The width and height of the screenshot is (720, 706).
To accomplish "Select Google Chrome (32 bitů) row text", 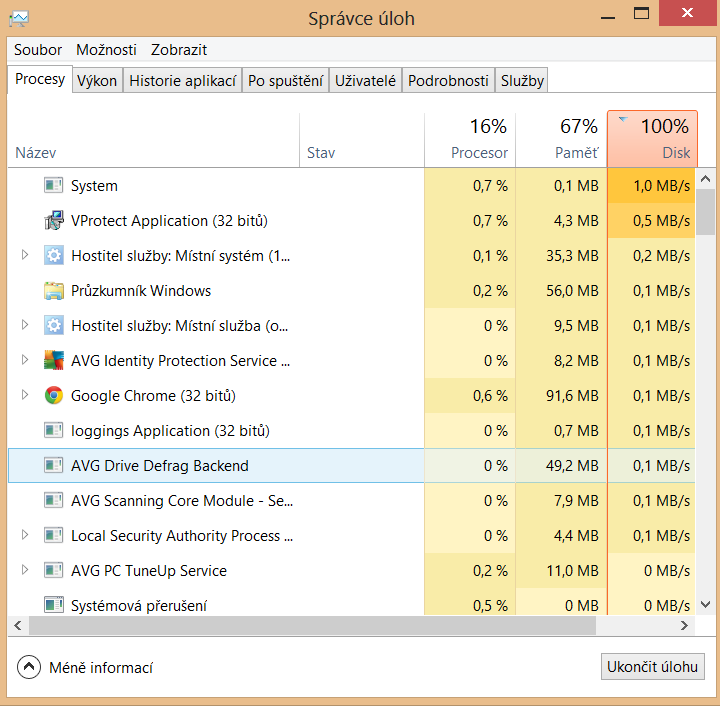I will tap(153, 396).
